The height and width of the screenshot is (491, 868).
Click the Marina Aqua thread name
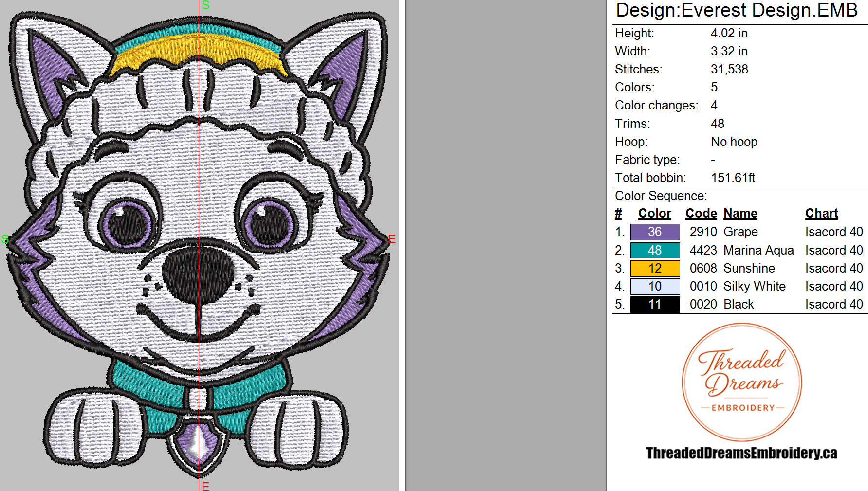(x=758, y=250)
